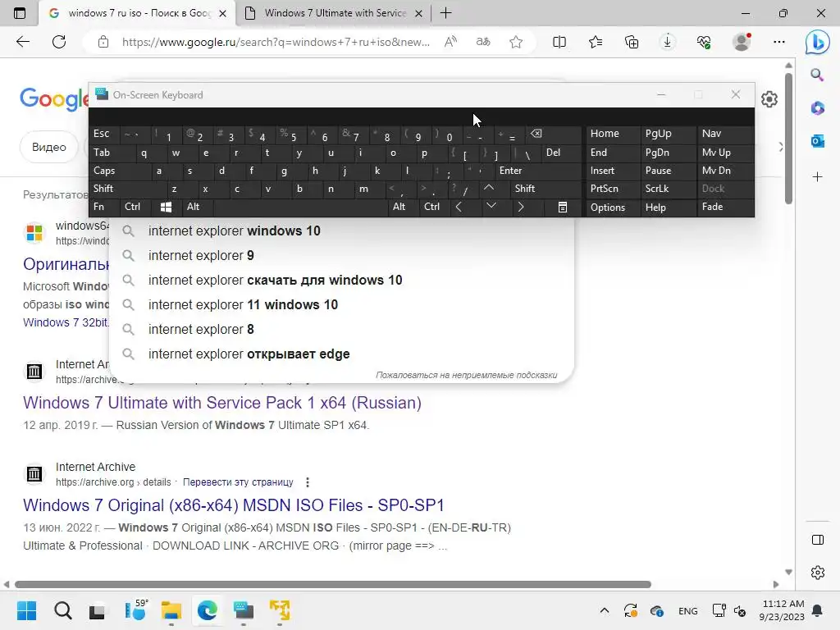Open the Edge settings and more menu
The image size is (840, 630).
point(779,42)
